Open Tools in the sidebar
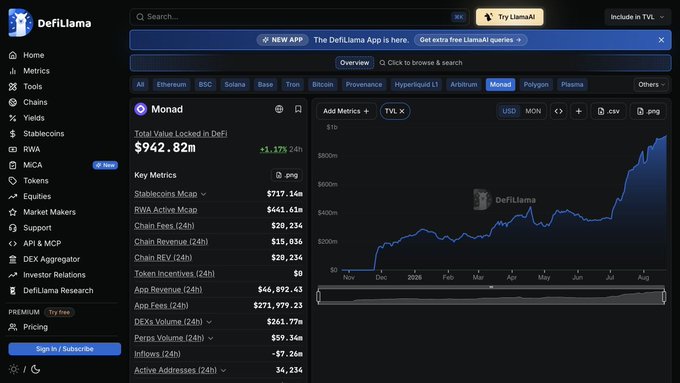This screenshot has width=680, height=383. (x=33, y=86)
